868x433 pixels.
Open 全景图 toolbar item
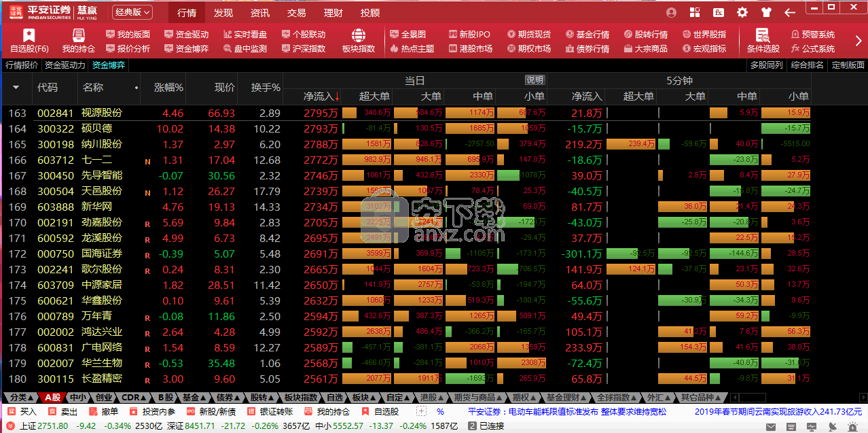pyautogui.click(x=408, y=34)
